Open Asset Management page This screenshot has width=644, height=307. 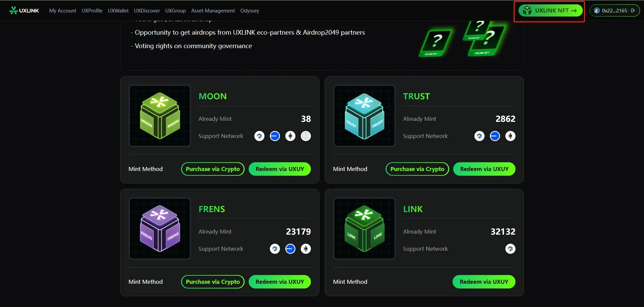tap(213, 11)
